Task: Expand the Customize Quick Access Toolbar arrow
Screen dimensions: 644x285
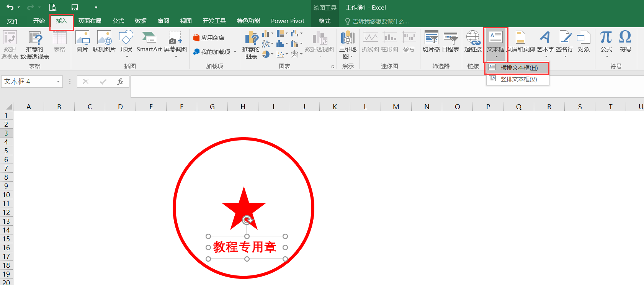Action: 96,7
